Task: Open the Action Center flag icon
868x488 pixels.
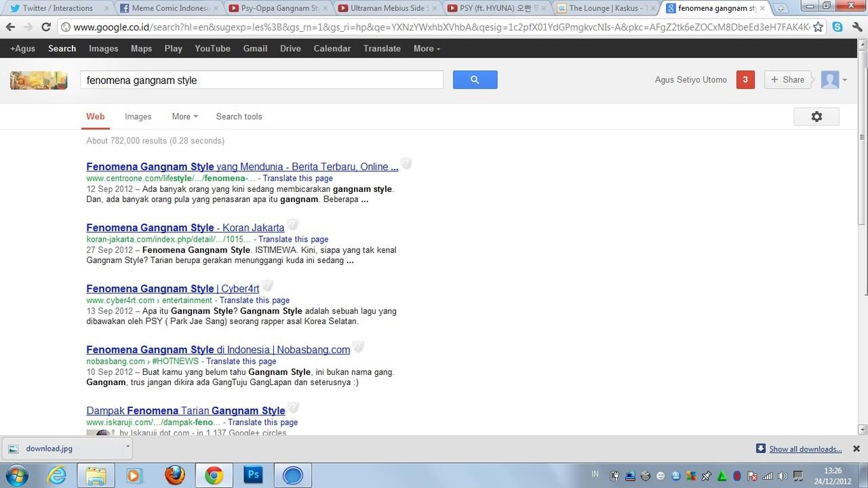Action: pyautogui.click(x=753, y=476)
